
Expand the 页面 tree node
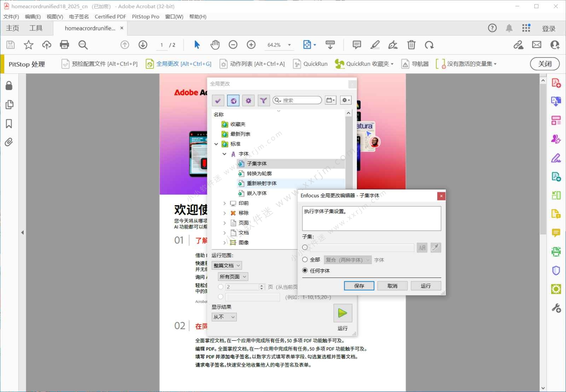pos(224,223)
